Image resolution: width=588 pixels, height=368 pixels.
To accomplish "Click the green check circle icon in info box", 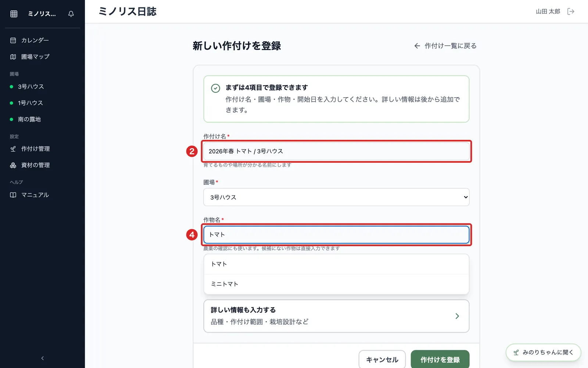I will [x=216, y=88].
